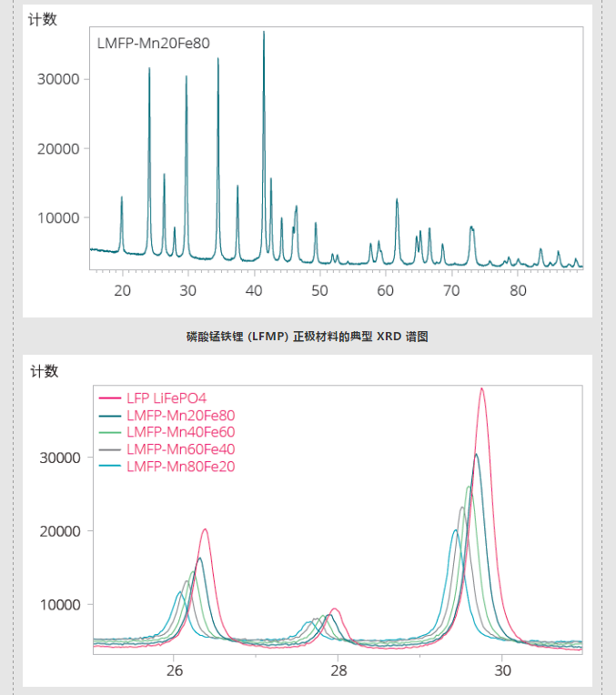Toggle the LMFP-Mn60Fe40 series in legend
This screenshot has width=616, height=695.
180,449
